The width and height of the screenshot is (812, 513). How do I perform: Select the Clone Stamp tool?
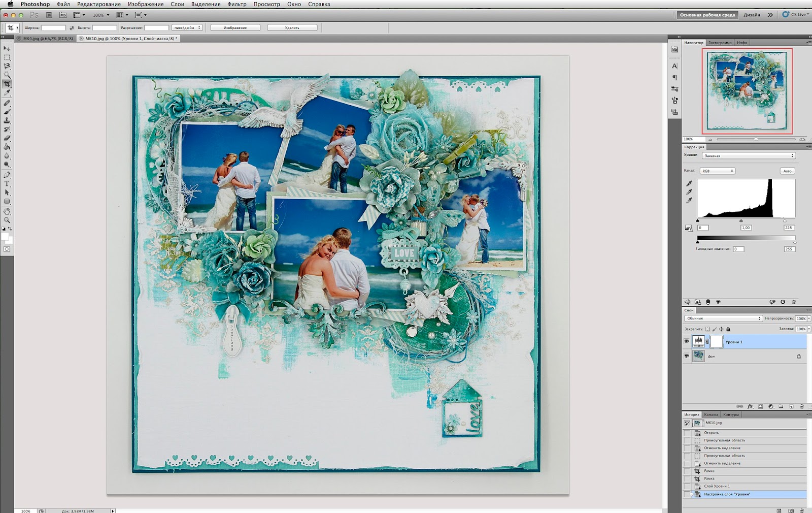point(7,120)
